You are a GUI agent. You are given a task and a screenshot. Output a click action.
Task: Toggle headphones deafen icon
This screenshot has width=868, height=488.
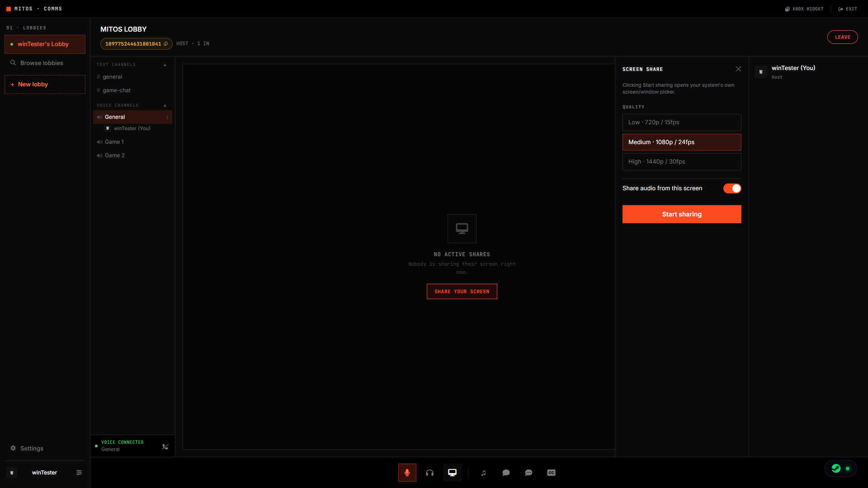[429, 473]
